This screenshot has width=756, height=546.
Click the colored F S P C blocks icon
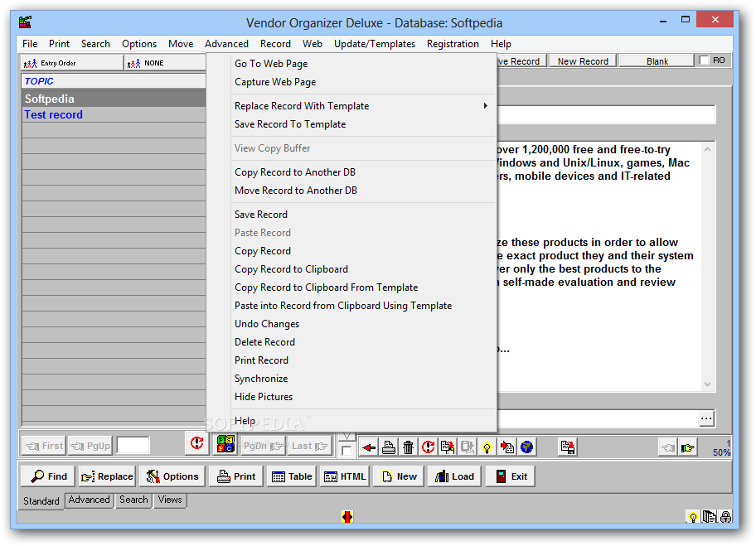[x=225, y=444]
